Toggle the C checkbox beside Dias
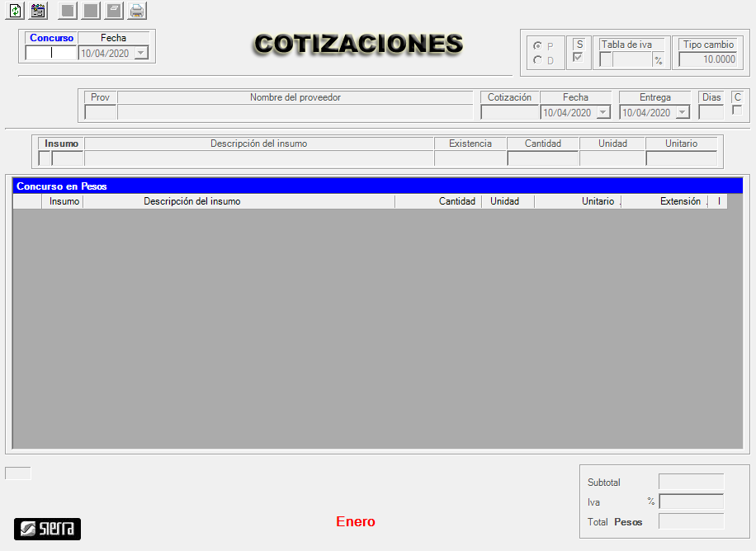This screenshot has height=551, width=756. (x=737, y=110)
